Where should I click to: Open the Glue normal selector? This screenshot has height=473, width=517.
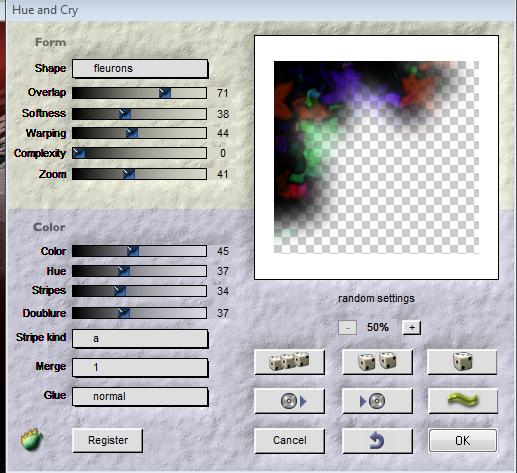[140, 396]
